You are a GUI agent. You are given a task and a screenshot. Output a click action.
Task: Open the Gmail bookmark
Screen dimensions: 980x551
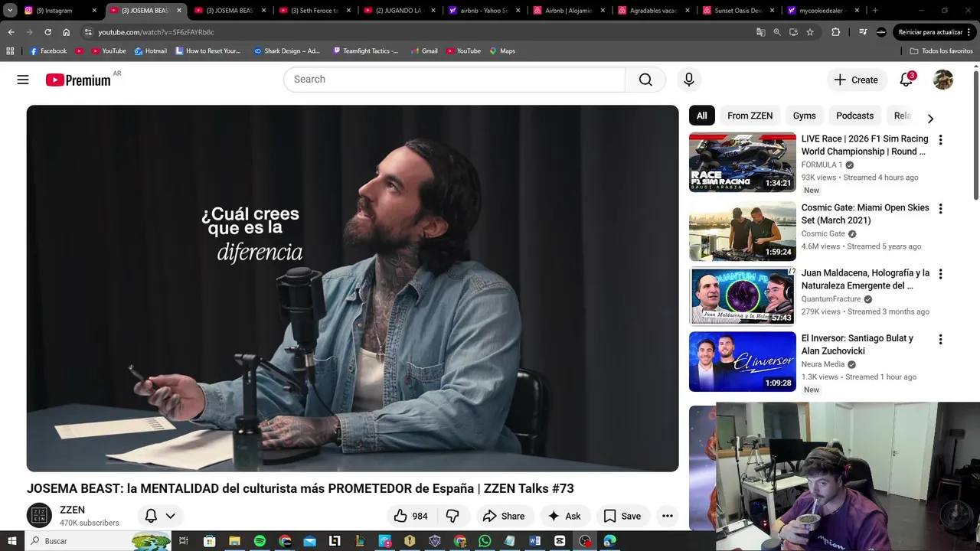point(424,51)
